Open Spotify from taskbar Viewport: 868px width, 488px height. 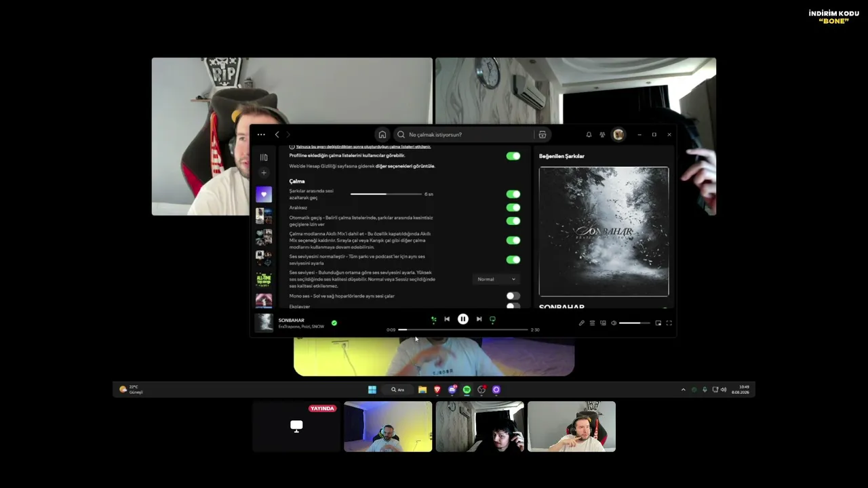point(467,390)
